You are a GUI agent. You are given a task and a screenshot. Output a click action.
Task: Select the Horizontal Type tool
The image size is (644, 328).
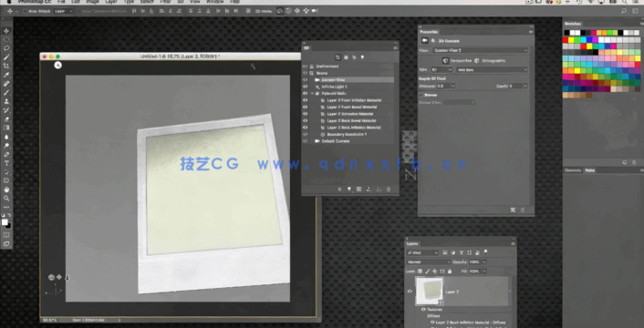pyautogui.click(x=6, y=163)
